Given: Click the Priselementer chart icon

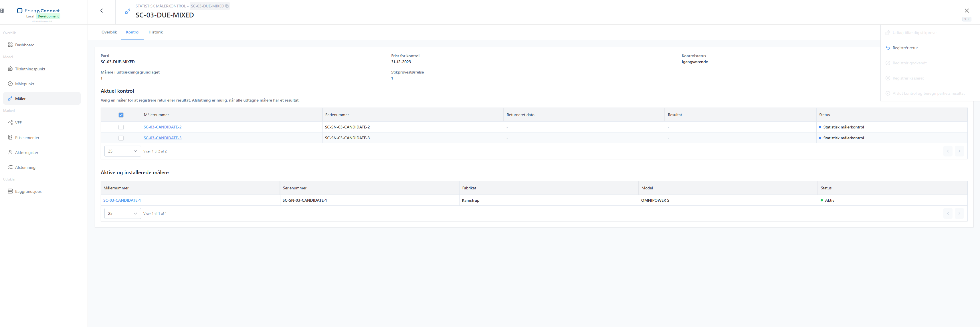Looking at the screenshot, I should click(x=10, y=137).
